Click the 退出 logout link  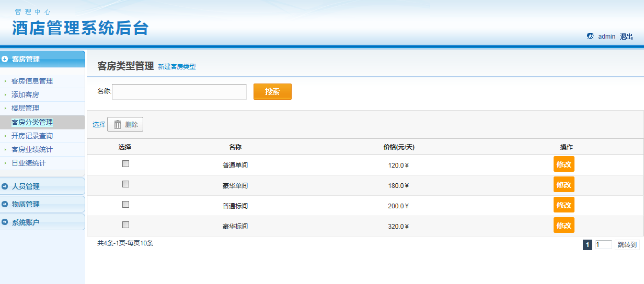click(x=626, y=37)
